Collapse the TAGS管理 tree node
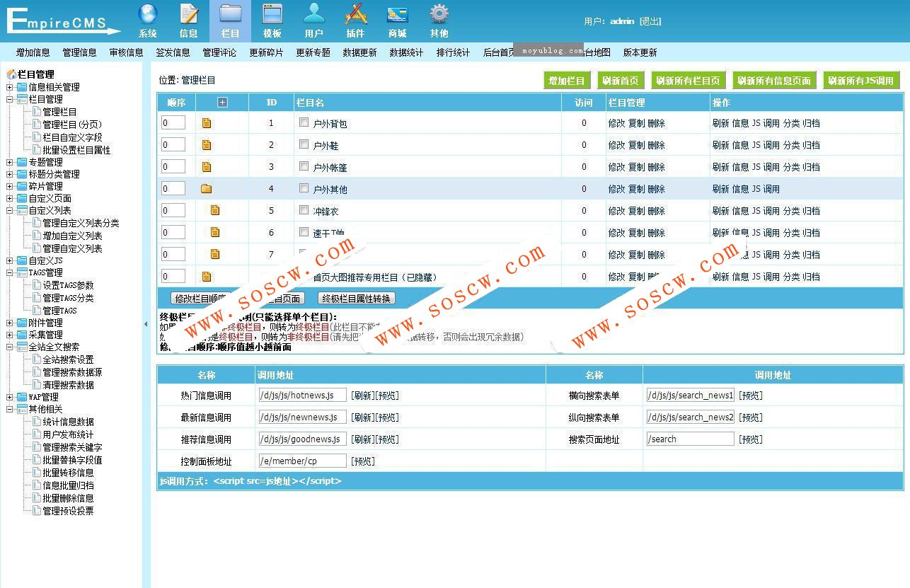 coord(10,272)
